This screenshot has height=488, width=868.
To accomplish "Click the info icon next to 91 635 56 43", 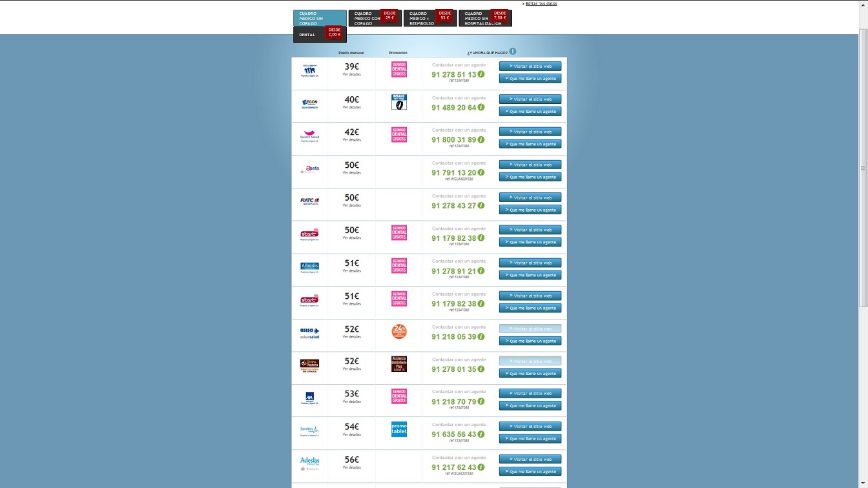I will [481, 434].
